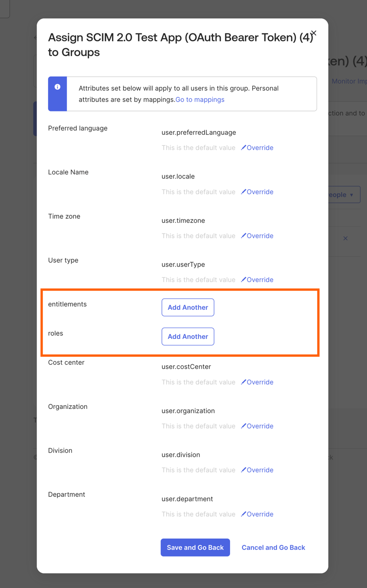Save and Go Back
Screen dimensions: 367x588
[195, 548]
